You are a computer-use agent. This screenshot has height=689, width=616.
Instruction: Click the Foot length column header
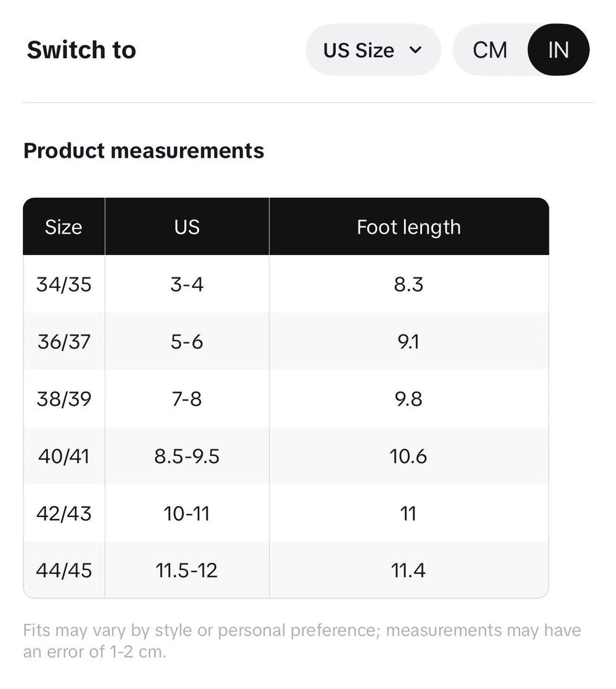click(x=408, y=227)
